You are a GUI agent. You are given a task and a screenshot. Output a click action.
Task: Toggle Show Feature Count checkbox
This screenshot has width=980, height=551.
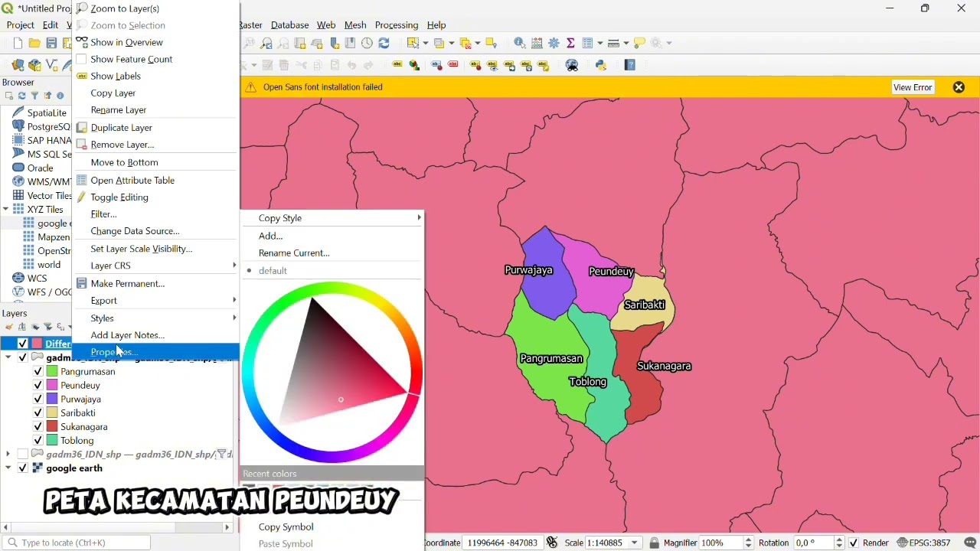(81, 59)
